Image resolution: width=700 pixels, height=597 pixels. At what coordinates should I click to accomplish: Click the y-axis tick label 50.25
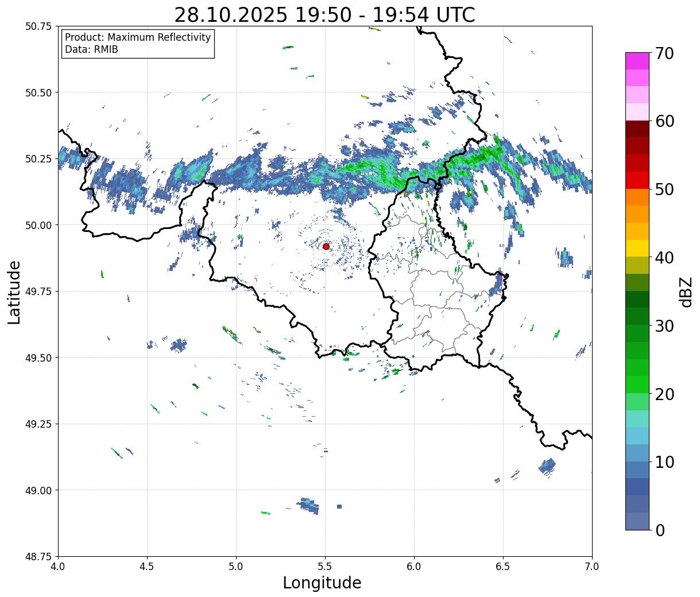coord(38,159)
